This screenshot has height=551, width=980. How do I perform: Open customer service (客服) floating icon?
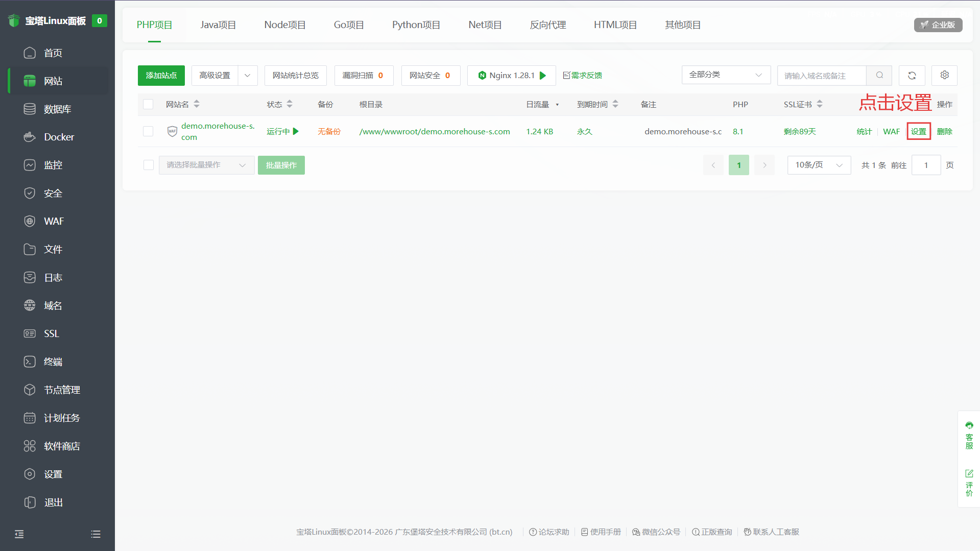click(x=969, y=435)
